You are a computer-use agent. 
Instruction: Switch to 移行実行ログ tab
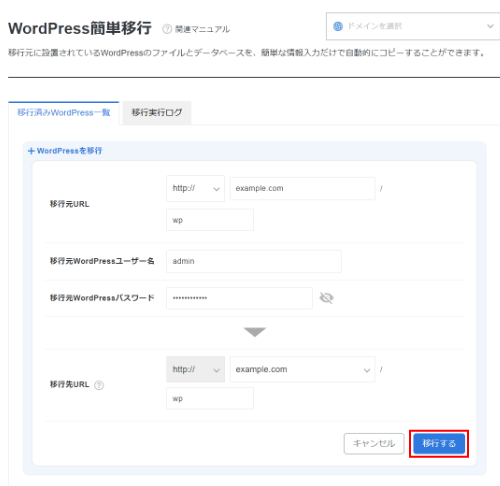pyautogui.click(x=157, y=113)
